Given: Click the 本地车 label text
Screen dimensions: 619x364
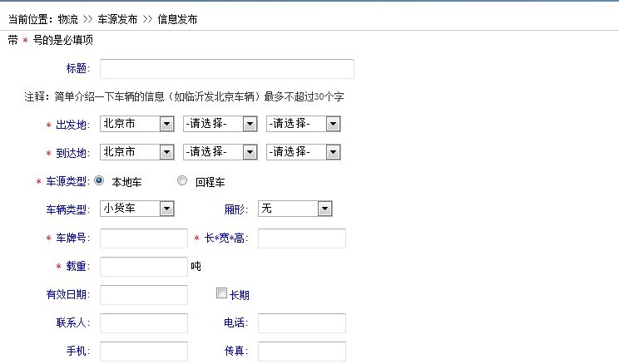Looking at the screenshot, I should (x=126, y=182).
